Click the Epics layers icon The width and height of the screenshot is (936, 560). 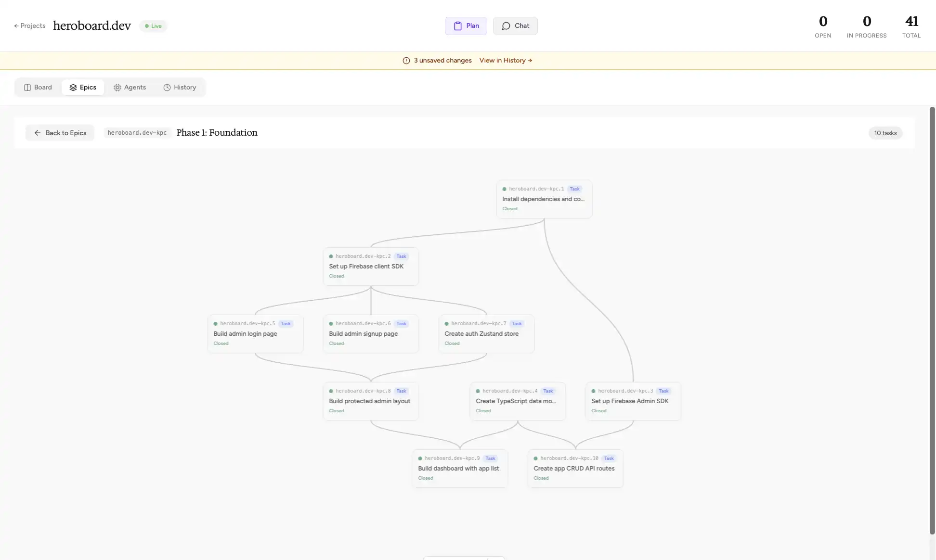73,87
